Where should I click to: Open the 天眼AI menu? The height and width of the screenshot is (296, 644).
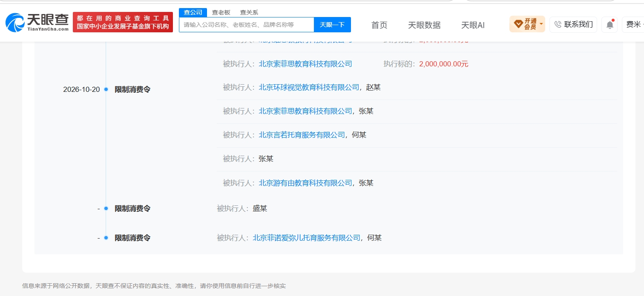473,25
